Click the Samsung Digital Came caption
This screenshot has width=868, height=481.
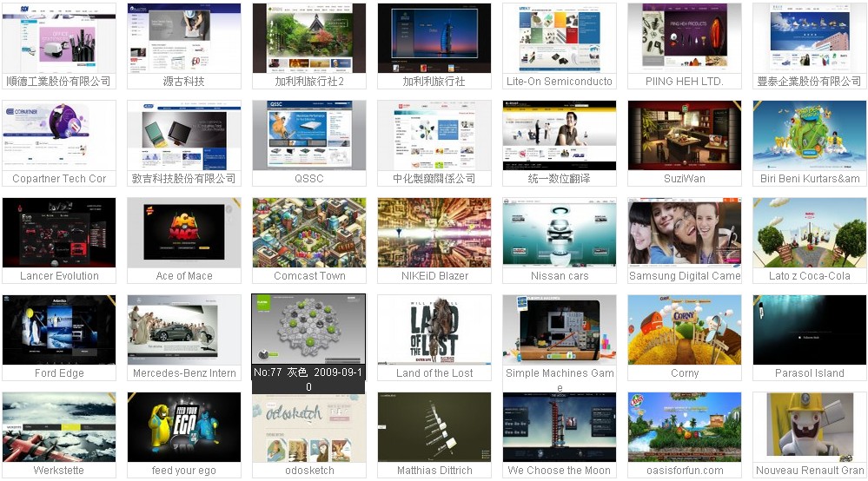click(685, 276)
